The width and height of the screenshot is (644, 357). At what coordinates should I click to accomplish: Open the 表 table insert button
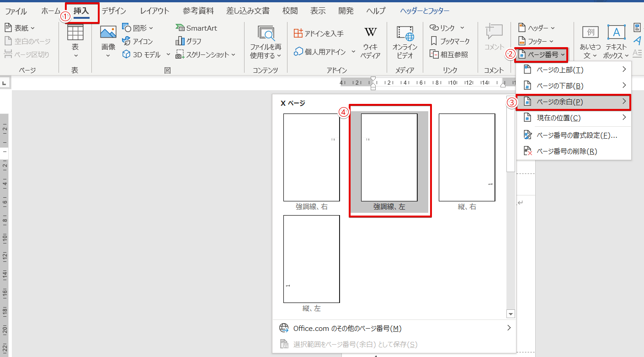point(75,41)
